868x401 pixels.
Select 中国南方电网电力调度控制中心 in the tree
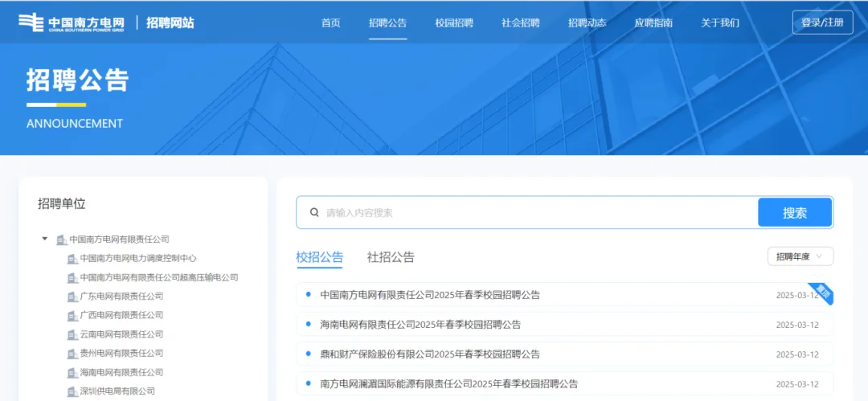tap(138, 259)
